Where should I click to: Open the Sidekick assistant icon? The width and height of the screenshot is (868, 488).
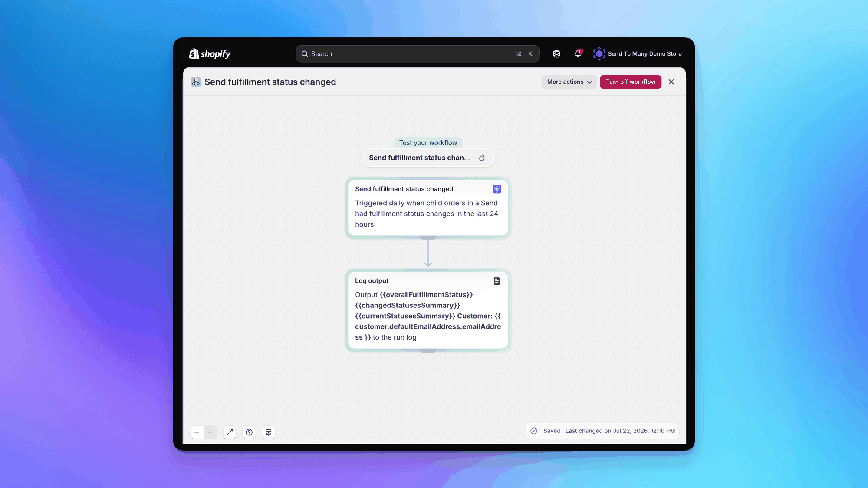point(556,54)
